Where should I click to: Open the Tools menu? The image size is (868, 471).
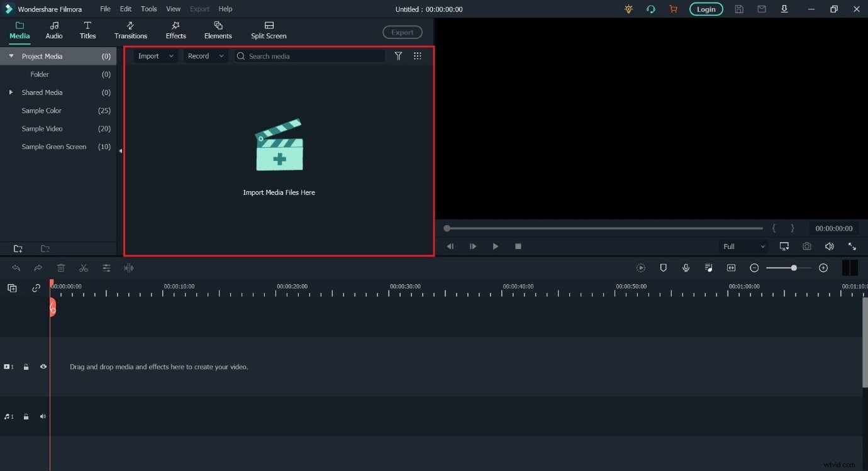(148, 9)
